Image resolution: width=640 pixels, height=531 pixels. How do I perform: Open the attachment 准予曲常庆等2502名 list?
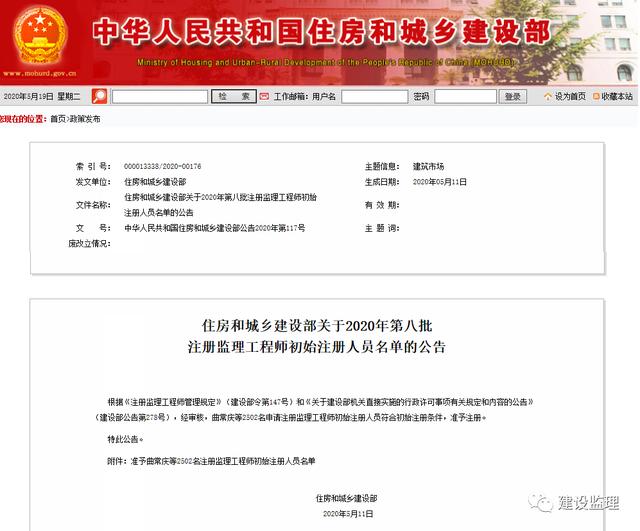point(223,461)
